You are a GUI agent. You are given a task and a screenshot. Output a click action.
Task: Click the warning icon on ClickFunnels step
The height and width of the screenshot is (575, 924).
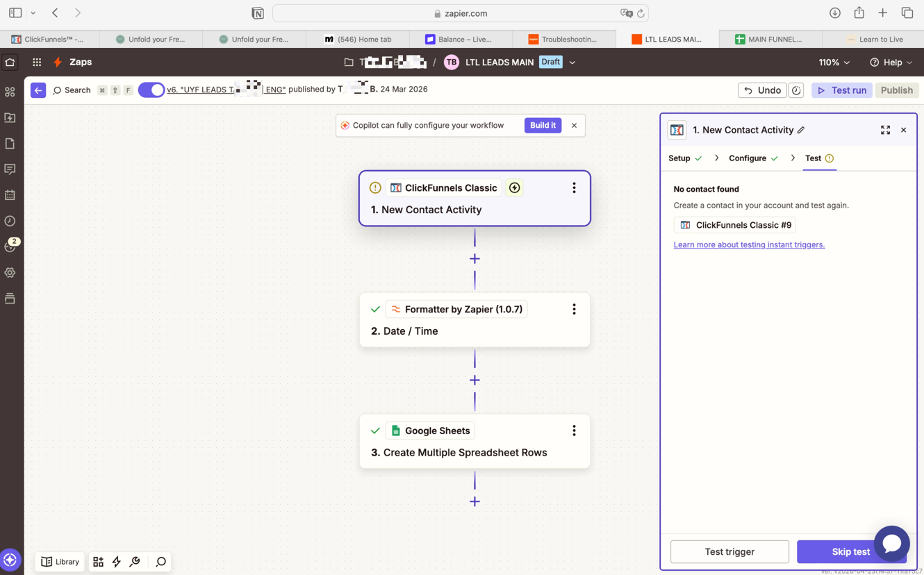(x=375, y=187)
